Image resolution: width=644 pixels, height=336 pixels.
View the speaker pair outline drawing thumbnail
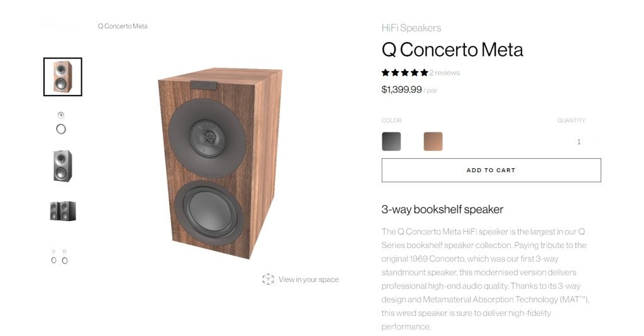coord(60,256)
